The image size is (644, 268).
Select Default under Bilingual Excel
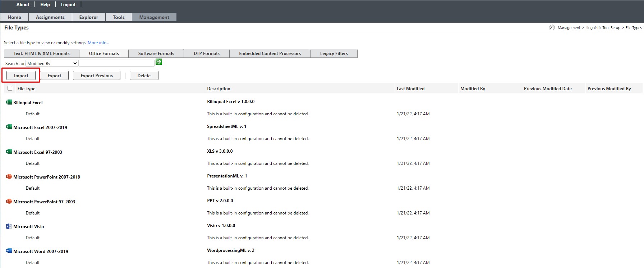(x=33, y=114)
